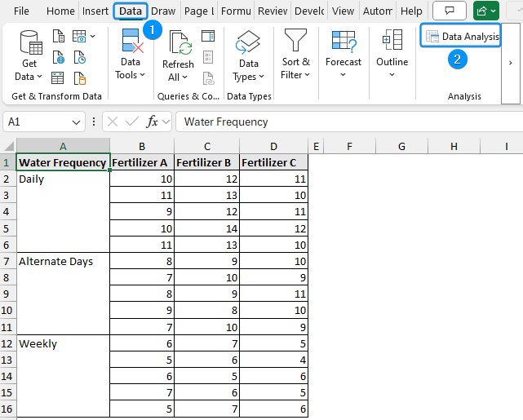Click the From Table/Range icon
The image size is (523, 420).
[x=58, y=78]
